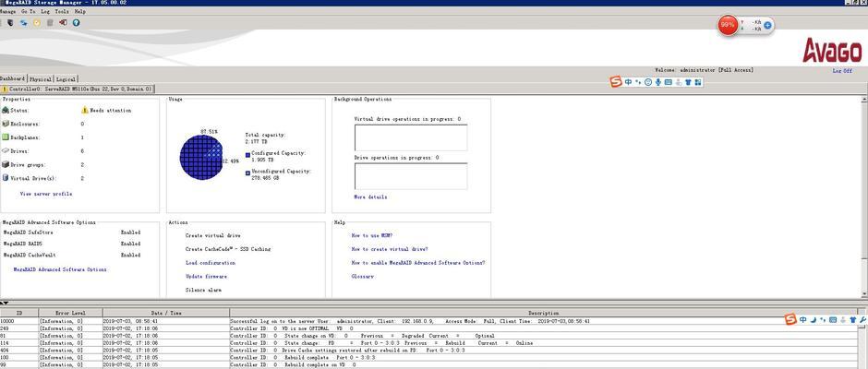Viewport: 868px width, 369px height.
Task: Click the warning icon on the Controller0 tab
Action: [5, 89]
